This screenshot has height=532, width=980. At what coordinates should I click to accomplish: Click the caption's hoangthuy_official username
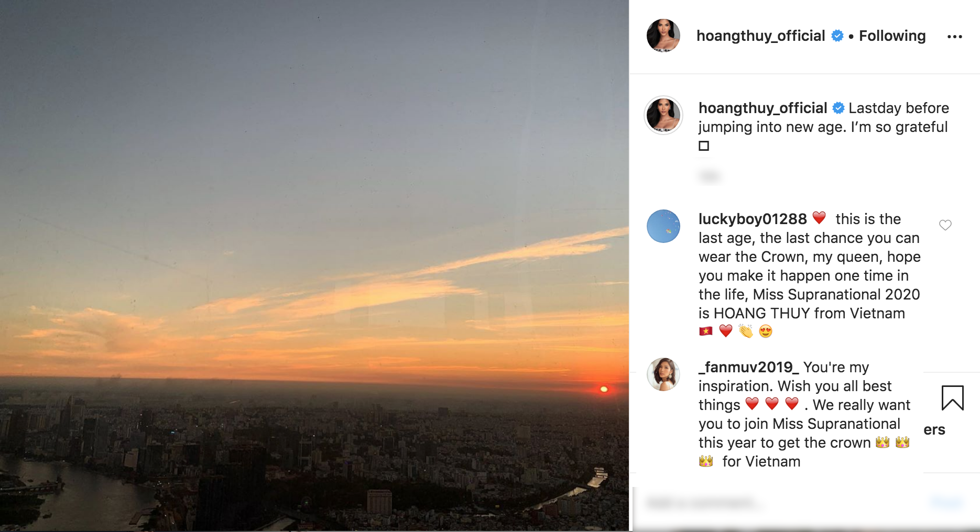pyautogui.click(x=763, y=108)
